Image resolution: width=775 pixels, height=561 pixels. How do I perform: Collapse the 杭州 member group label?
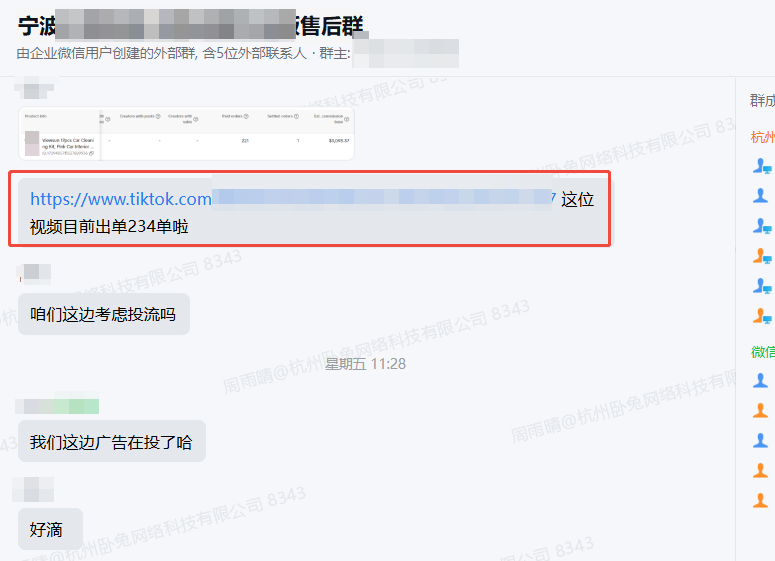(763, 137)
